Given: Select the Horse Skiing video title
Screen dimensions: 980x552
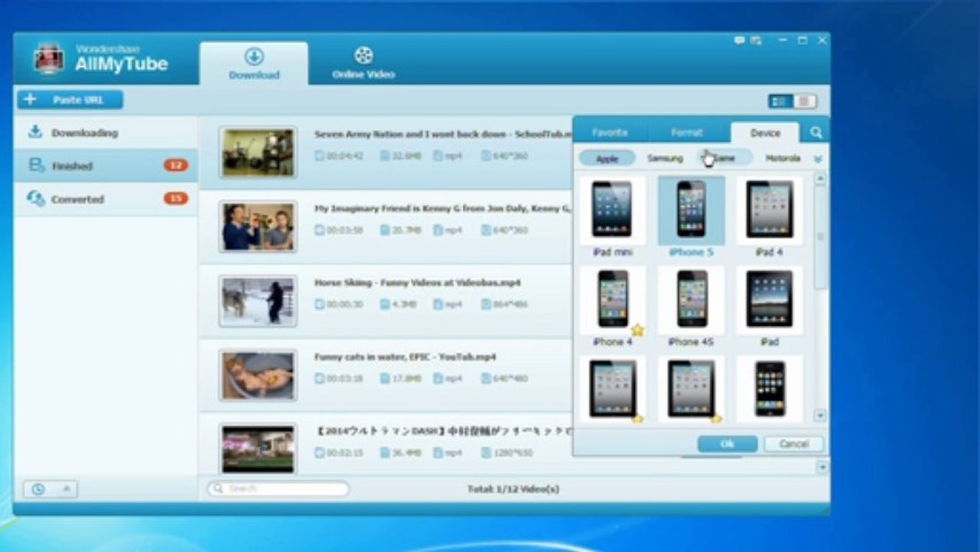Looking at the screenshot, I should 418,283.
